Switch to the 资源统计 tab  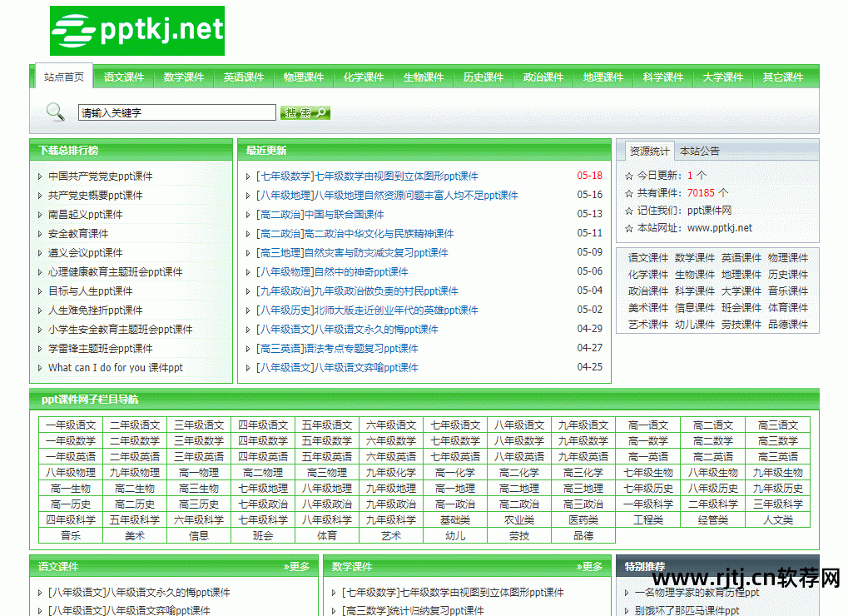(649, 151)
